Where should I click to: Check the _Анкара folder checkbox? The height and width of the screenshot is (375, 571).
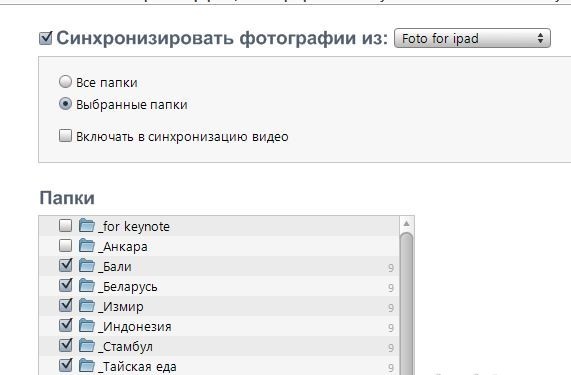pos(65,246)
